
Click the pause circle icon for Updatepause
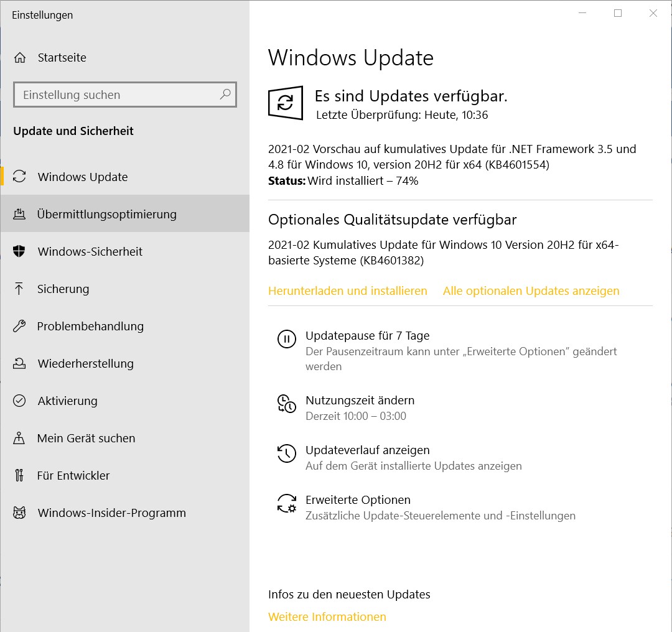[x=287, y=339]
